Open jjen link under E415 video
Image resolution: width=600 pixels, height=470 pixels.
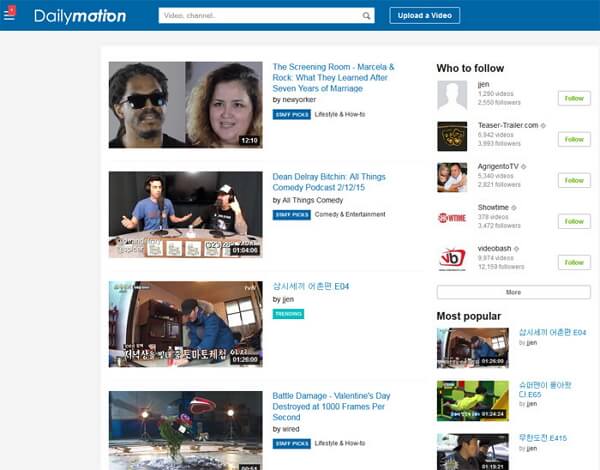532,449
